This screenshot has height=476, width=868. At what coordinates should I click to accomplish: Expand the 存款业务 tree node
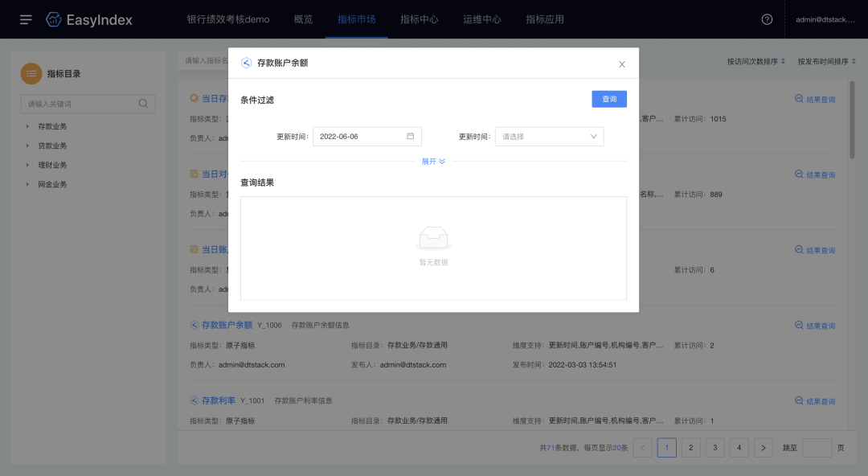coord(27,126)
